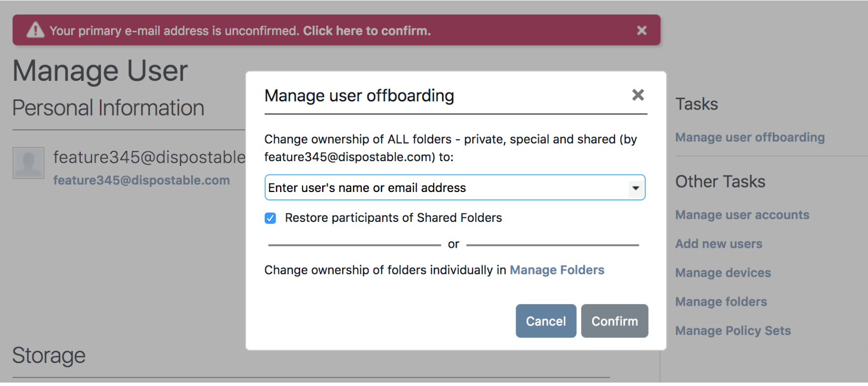Focus the user's name or email field
Screen dimensions: 868x386
tap(455, 188)
